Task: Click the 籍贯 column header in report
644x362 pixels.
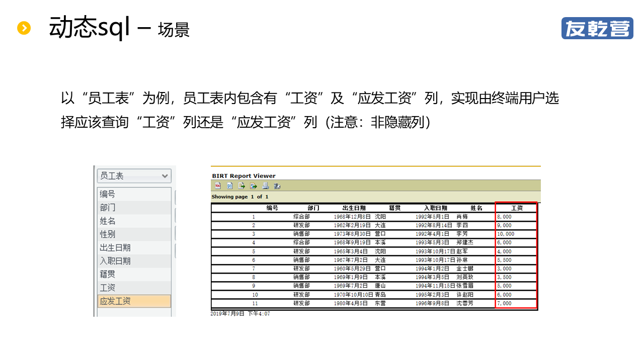Action: click(395, 208)
